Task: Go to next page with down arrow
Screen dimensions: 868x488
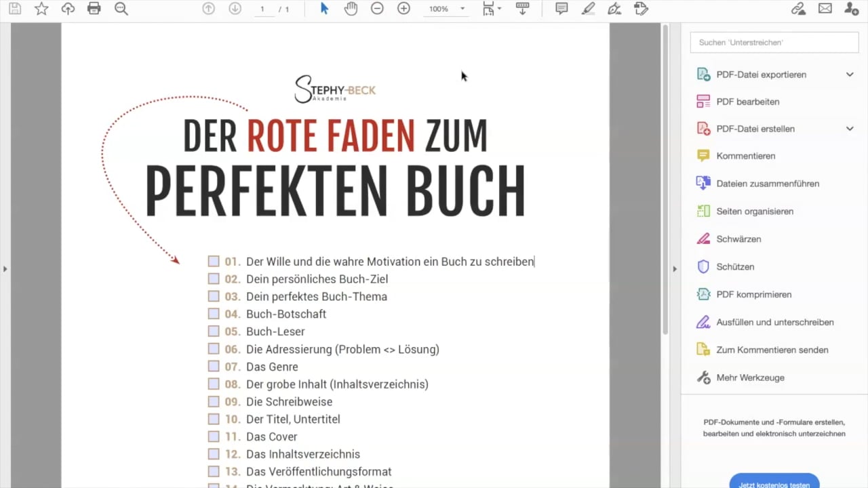Action: point(235,9)
